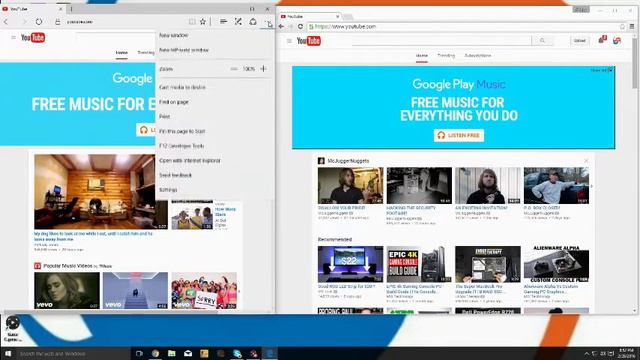The width and height of the screenshot is (640, 360).
Task: Open a new tab in Chrome
Action: pyautogui.click(x=348, y=17)
